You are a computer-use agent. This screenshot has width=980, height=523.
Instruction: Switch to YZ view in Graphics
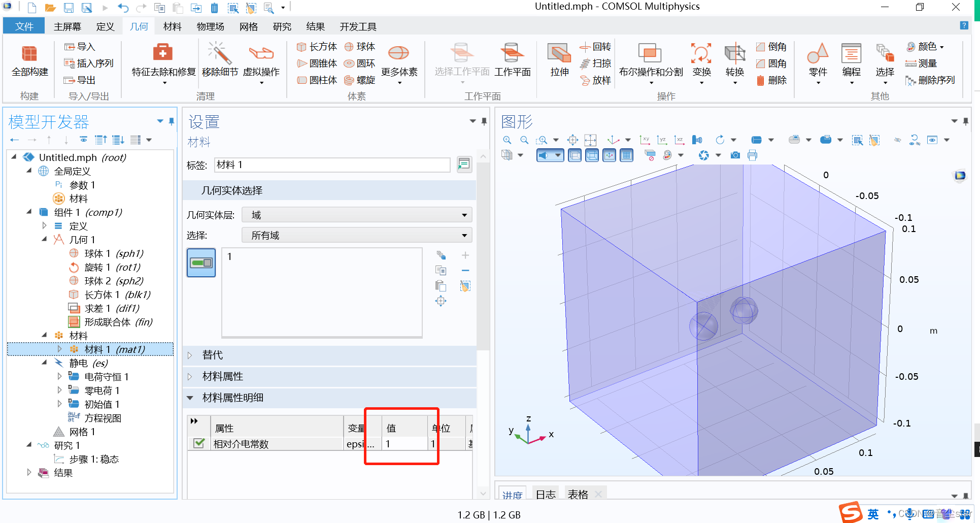coord(662,140)
